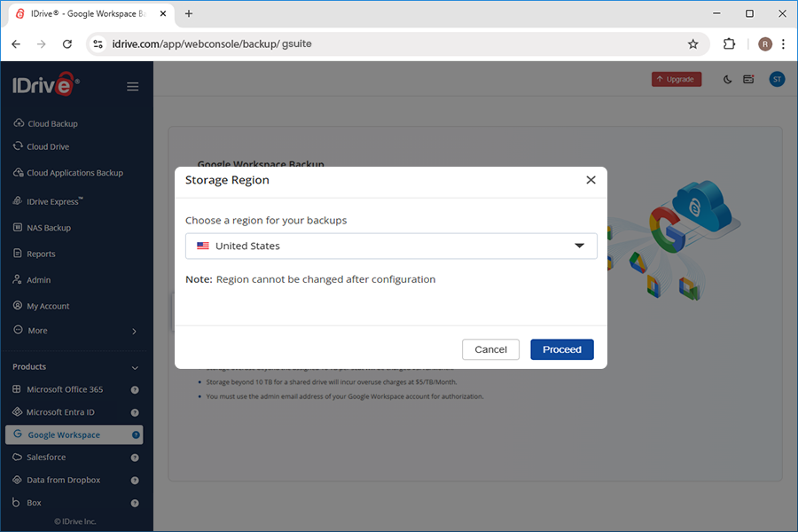Click the dropdown arrow in region selector
Image resolution: width=798 pixels, height=532 pixels.
tap(579, 246)
